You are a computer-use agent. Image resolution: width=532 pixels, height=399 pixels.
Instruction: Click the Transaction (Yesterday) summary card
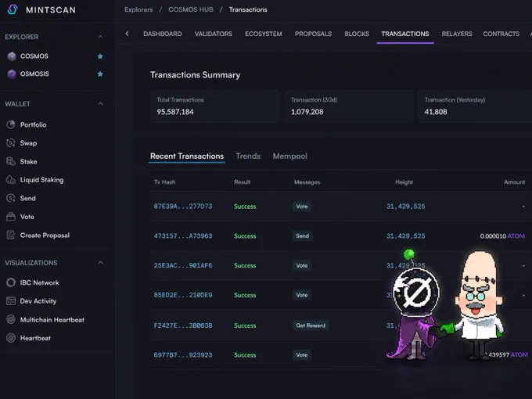pyautogui.click(x=475, y=106)
